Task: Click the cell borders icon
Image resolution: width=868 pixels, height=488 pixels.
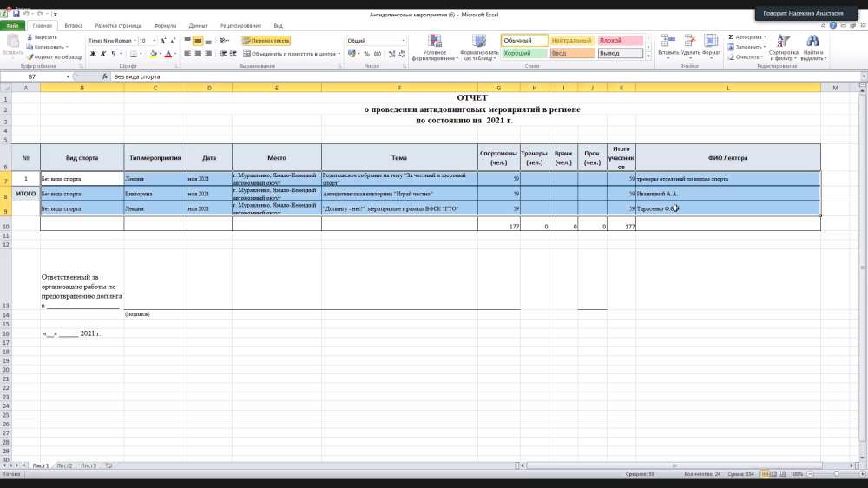Action: point(133,54)
